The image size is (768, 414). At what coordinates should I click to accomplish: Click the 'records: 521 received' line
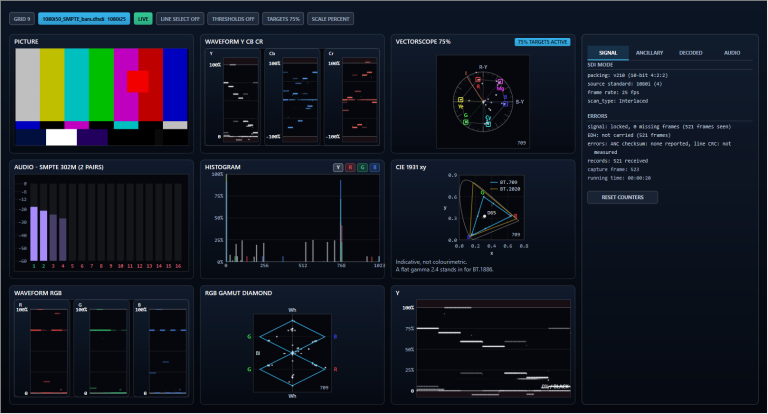click(618, 161)
